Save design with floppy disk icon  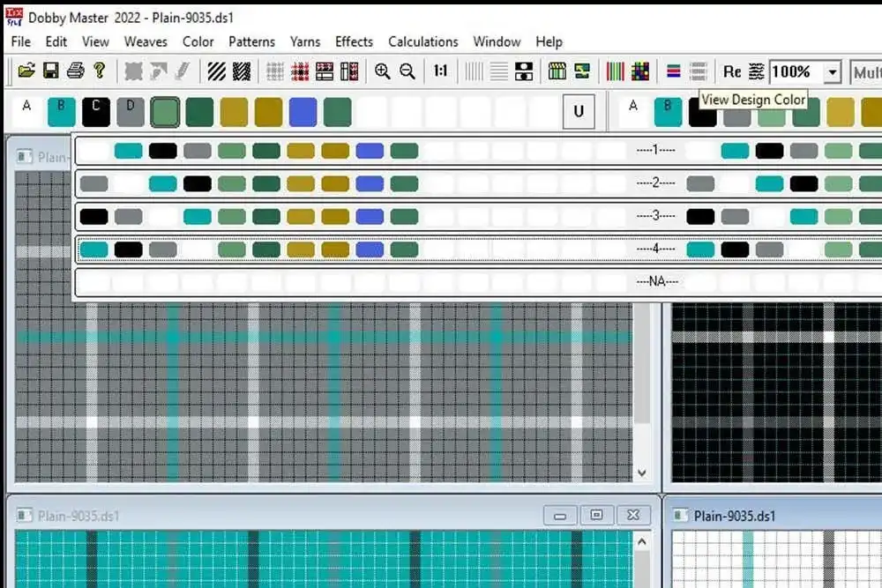(x=51, y=71)
